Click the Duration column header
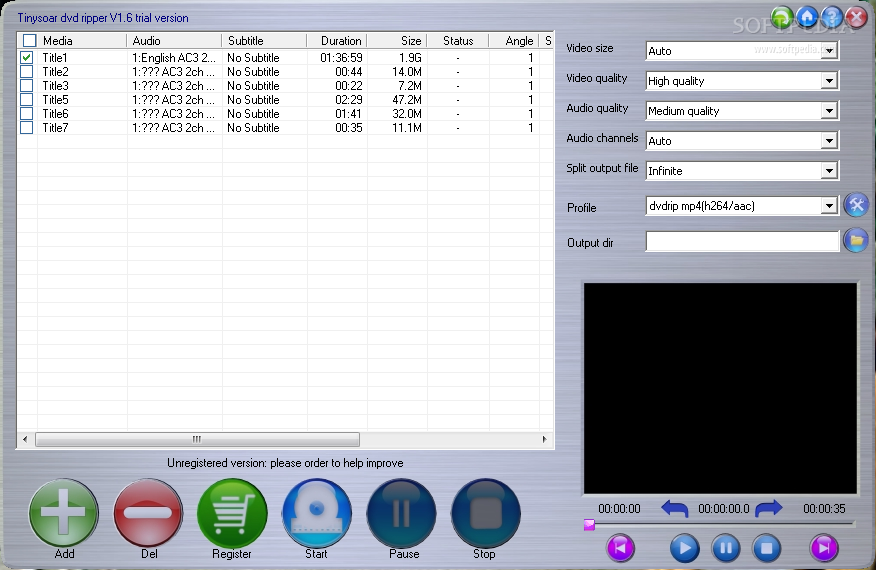Viewport: 876px width, 570px height. [x=337, y=40]
